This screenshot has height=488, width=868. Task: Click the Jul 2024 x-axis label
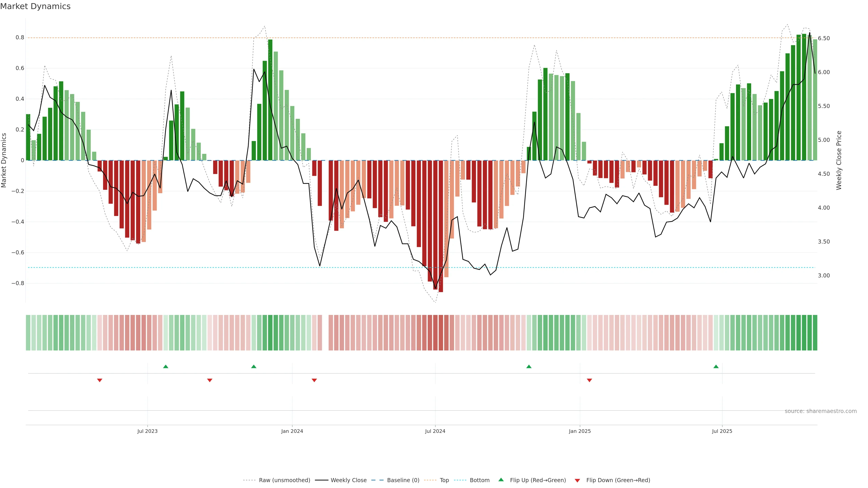pyautogui.click(x=435, y=431)
